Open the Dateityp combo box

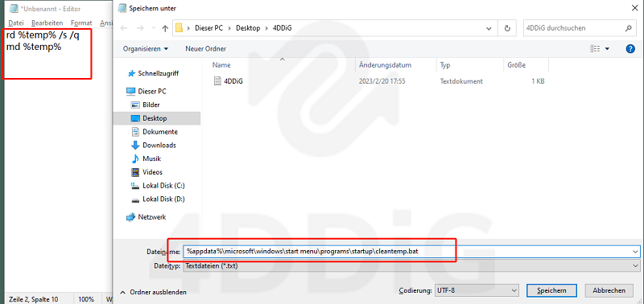point(411,266)
